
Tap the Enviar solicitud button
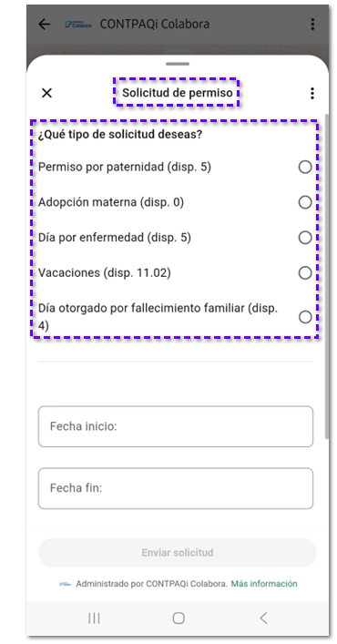(x=178, y=552)
